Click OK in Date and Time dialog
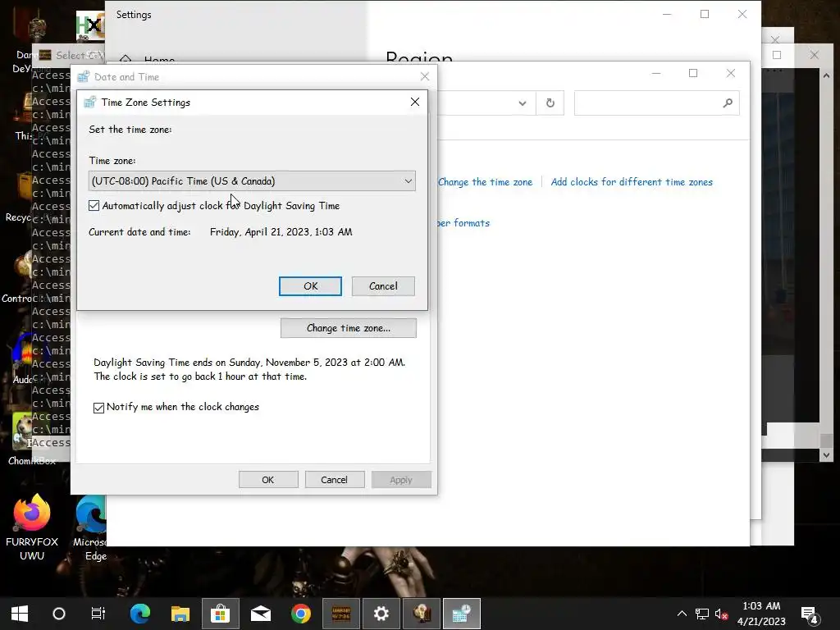The width and height of the screenshot is (840, 630). [x=268, y=480]
